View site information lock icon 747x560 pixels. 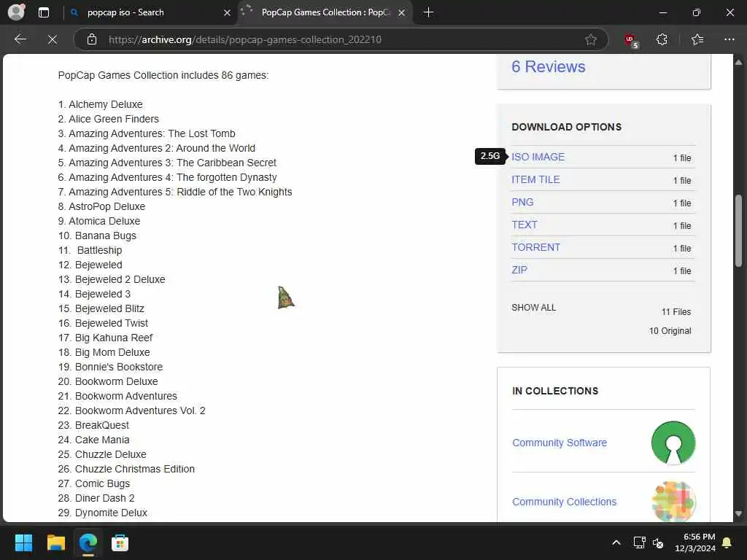[92, 39]
